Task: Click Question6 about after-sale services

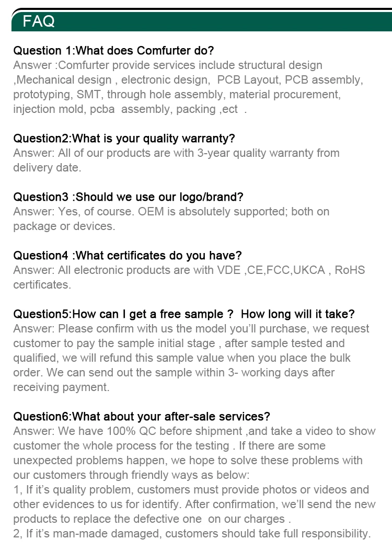Action: tap(142, 417)
